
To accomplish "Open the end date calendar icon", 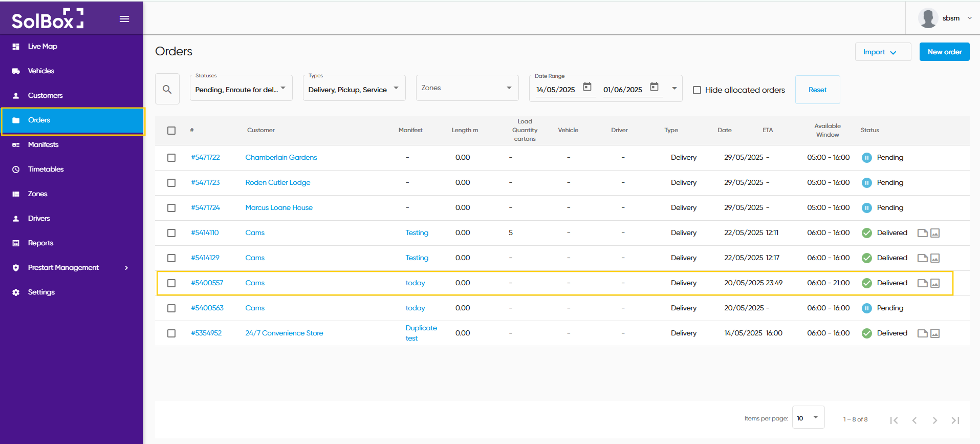I will [655, 87].
